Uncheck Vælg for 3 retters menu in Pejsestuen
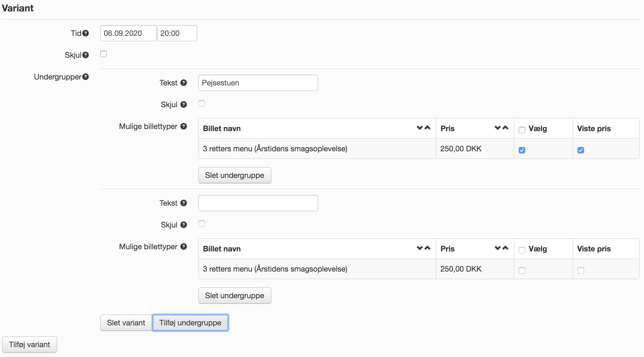Screen dimensions: 644x357 pos(522,150)
